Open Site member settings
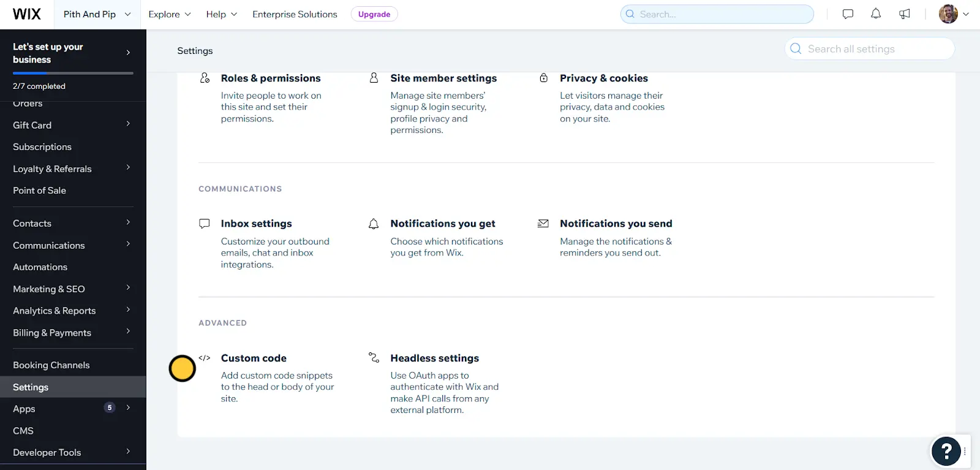The height and width of the screenshot is (470, 980). (x=443, y=78)
